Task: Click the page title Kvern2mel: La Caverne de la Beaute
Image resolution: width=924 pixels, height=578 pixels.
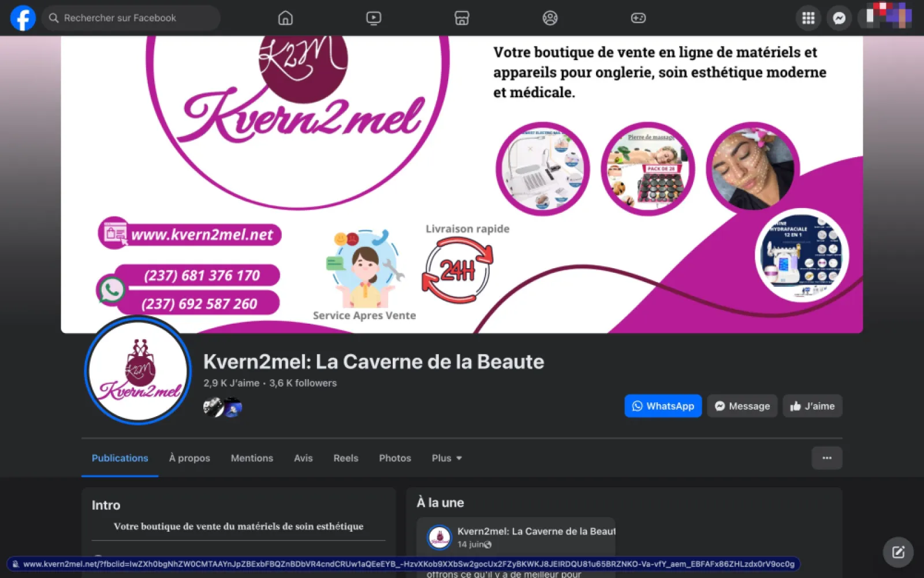Action: pyautogui.click(x=374, y=361)
